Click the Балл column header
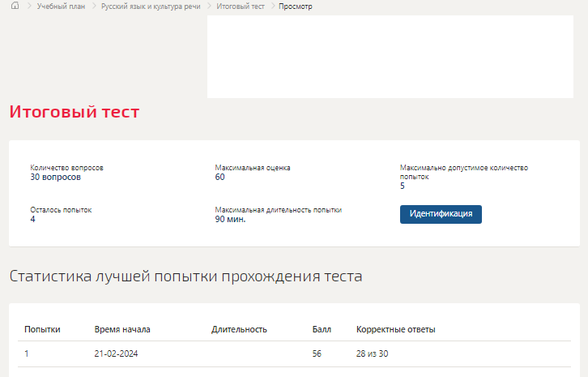Screen dimensions: 588x377 (x=322, y=329)
